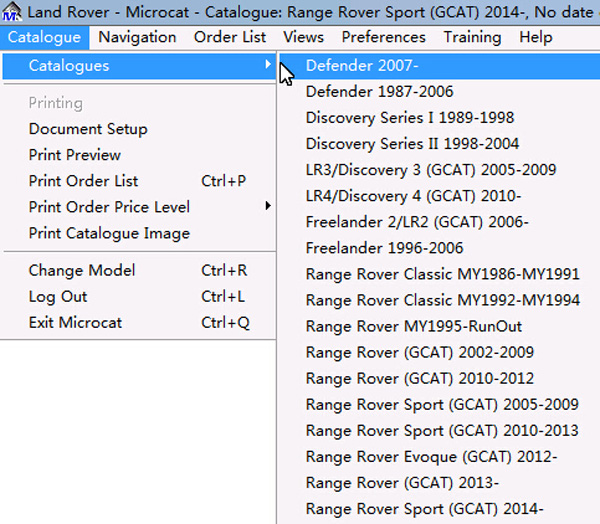This screenshot has width=600, height=524.
Task: Open the Help menu
Action: [536, 38]
